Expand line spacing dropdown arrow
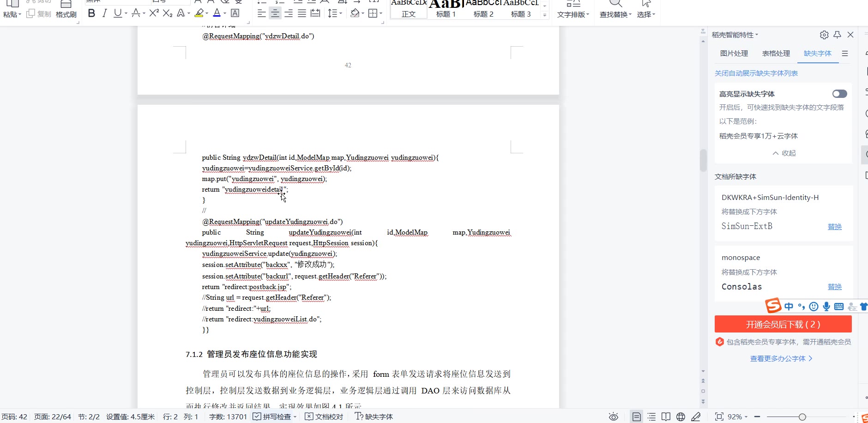The height and width of the screenshot is (423, 868). click(x=341, y=14)
